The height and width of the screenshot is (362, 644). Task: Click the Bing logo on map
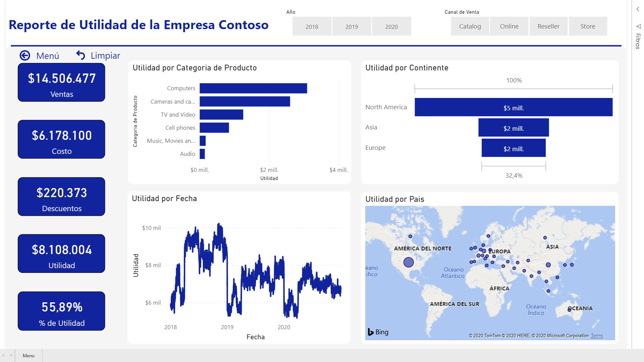coord(378,332)
